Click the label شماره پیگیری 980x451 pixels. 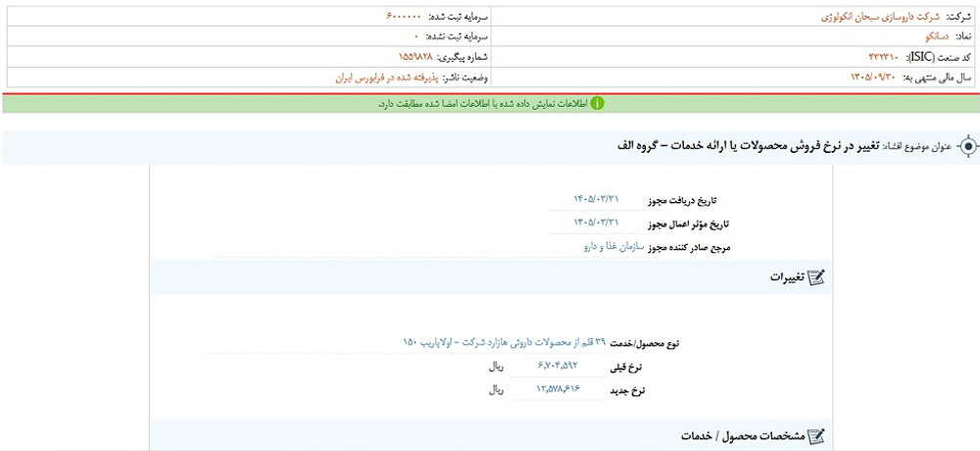(x=463, y=57)
